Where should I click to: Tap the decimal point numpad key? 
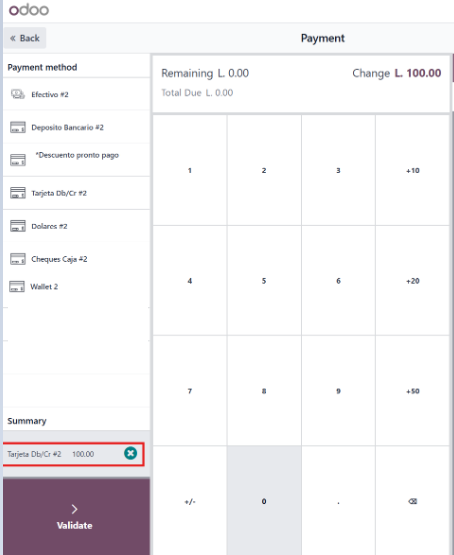338,501
